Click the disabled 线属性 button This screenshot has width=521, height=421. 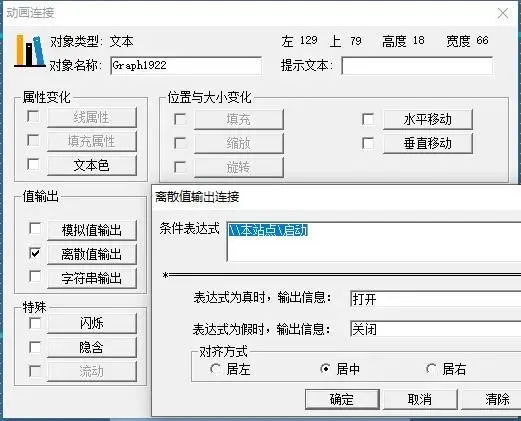click(x=92, y=117)
